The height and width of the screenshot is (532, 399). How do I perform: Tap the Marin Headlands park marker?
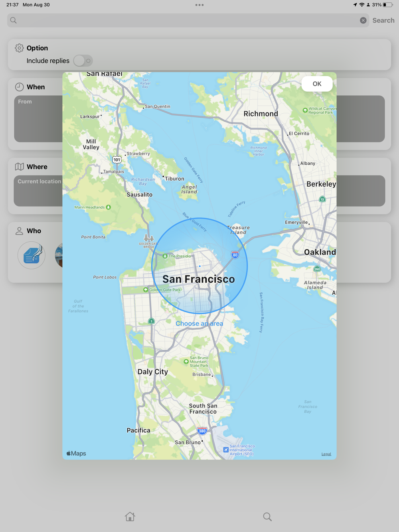(x=108, y=207)
